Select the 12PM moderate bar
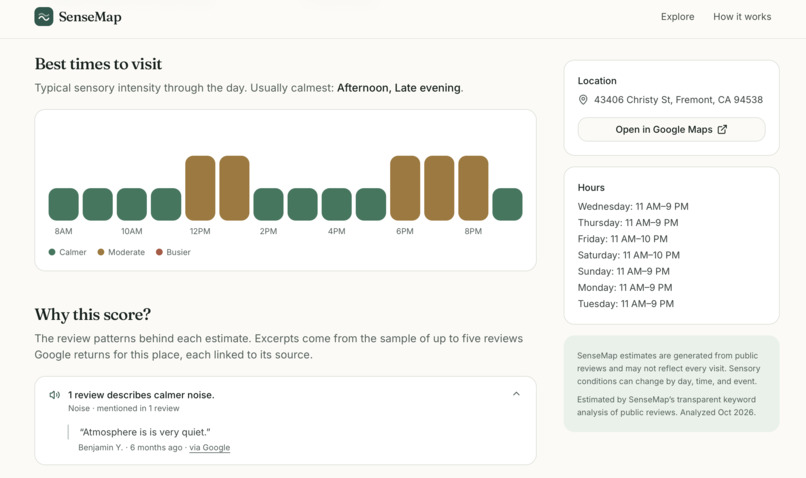Viewport: 806px width, 478px height. tap(200, 188)
